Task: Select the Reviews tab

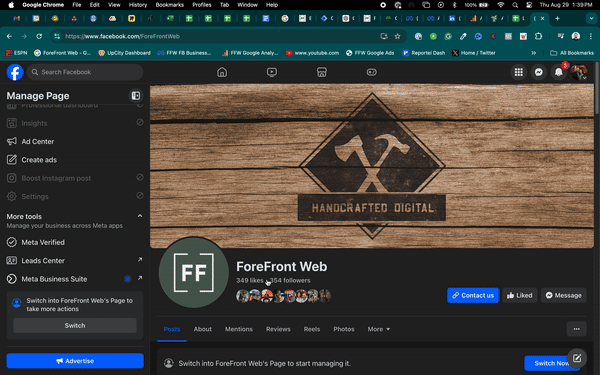Action: pyautogui.click(x=278, y=329)
